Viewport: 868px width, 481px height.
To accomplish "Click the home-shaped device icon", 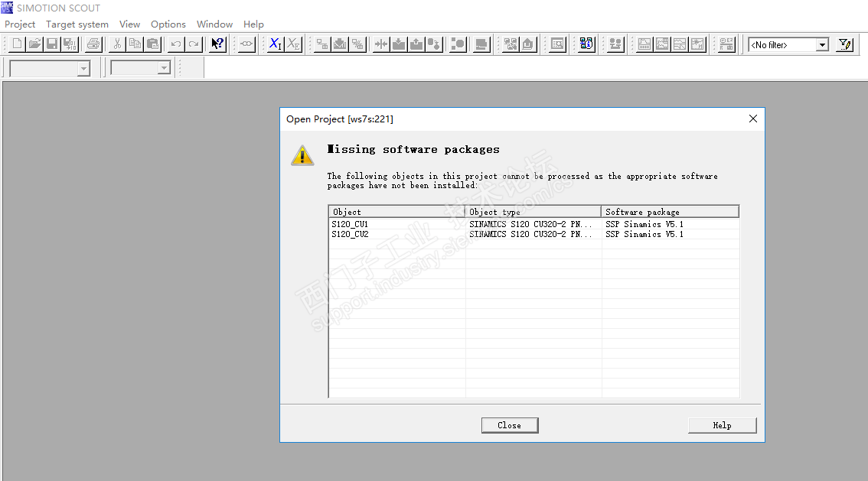I will pos(528,44).
